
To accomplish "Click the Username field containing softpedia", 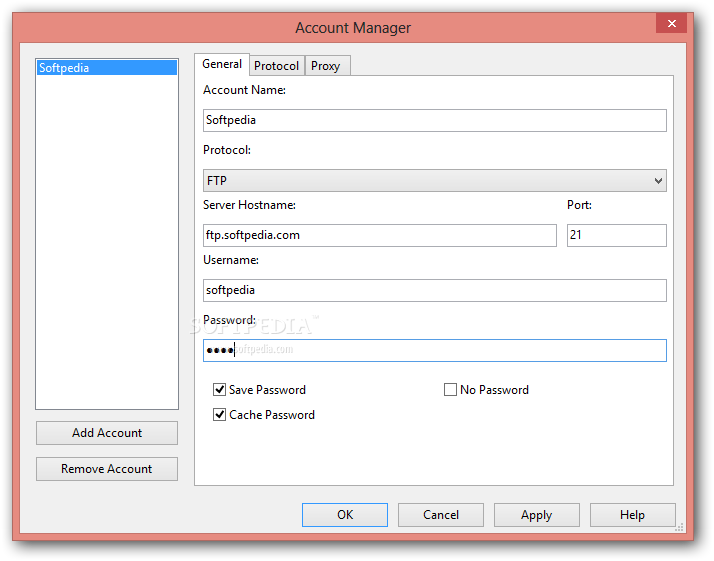I will [x=434, y=291].
